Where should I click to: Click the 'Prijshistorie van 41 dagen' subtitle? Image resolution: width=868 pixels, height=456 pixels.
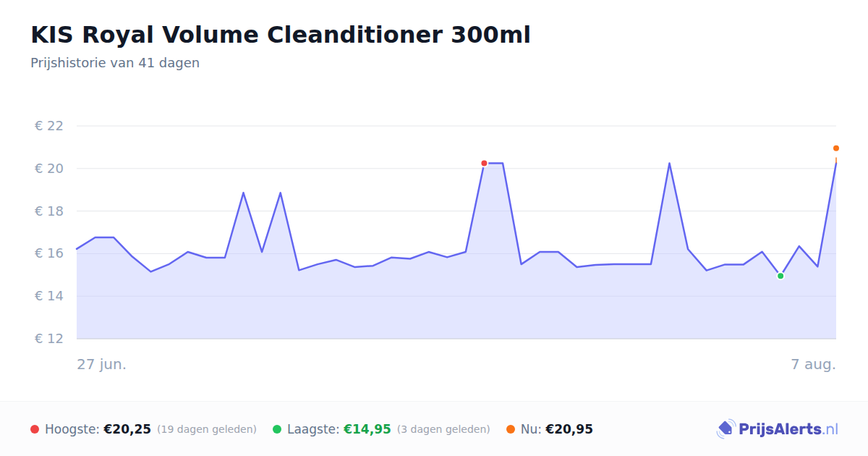115,63
